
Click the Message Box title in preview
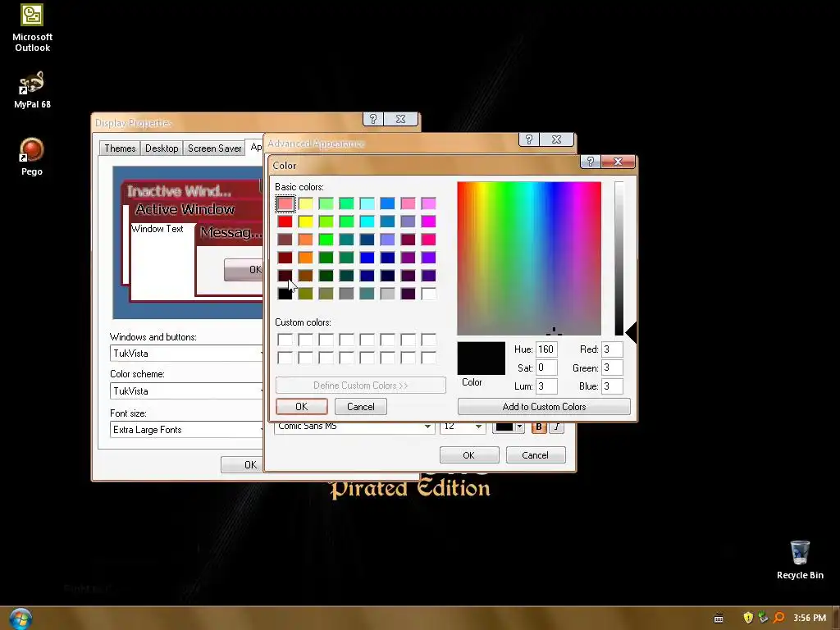(231, 232)
